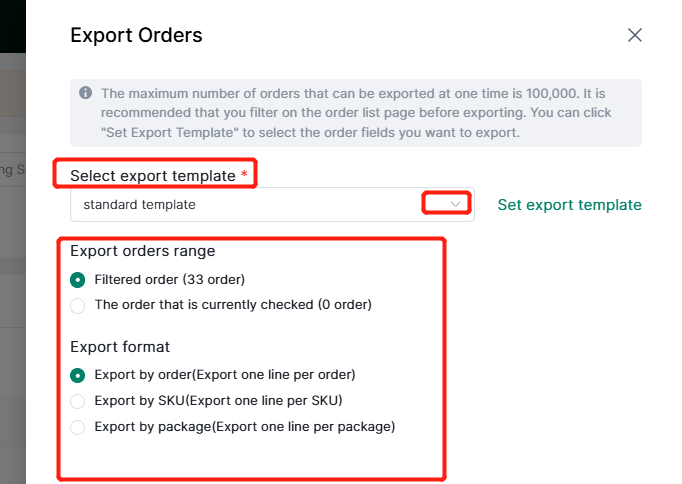This screenshot has height=484, width=682.
Task: Choose Export by SKU format
Action: click(x=77, y=401)
